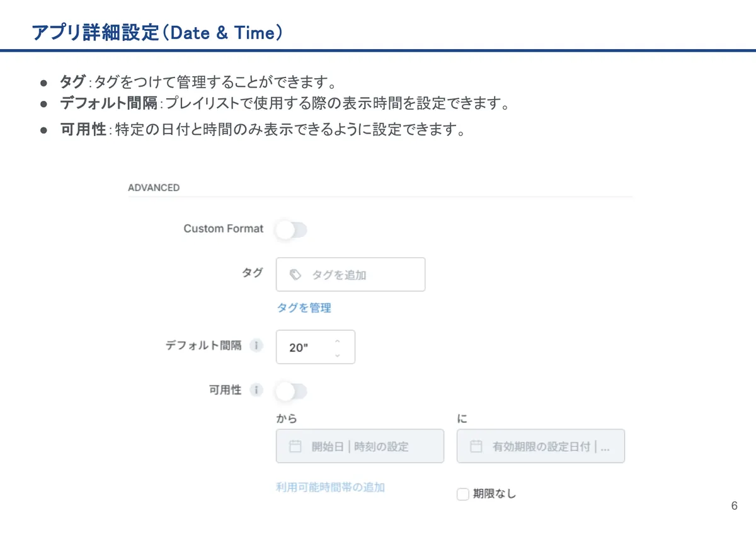Screen dimensions: 756x535
Task: Click the に label above expiry field
Action: click(x=462, y=418)
